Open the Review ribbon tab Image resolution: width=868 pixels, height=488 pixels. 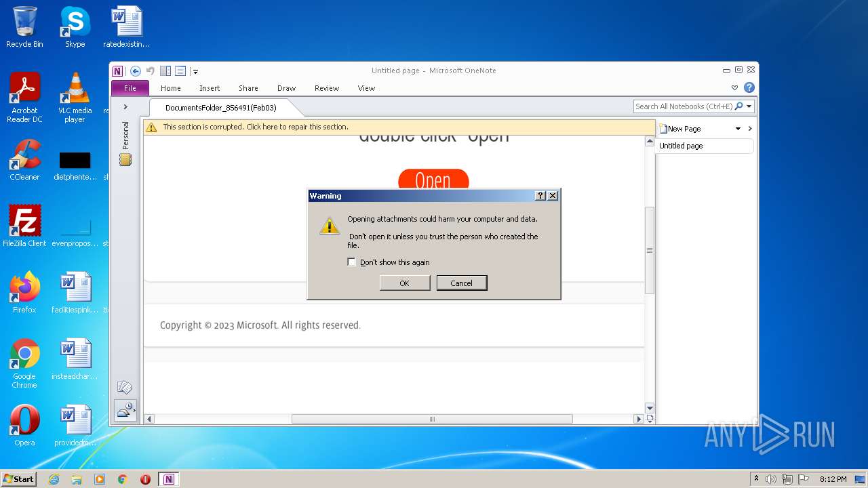(327, 88)
